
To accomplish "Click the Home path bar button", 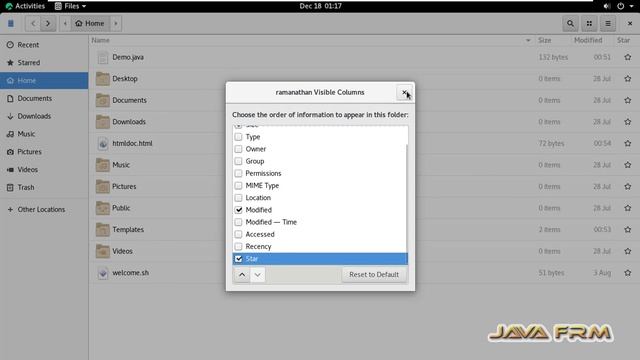I will (x=90, y=24).
